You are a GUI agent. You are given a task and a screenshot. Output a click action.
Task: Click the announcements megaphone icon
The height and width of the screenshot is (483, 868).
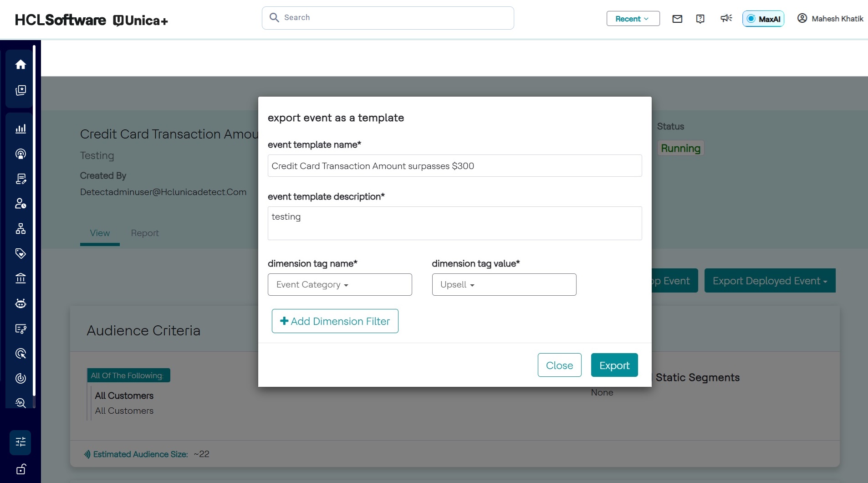[x=726, y=18]
